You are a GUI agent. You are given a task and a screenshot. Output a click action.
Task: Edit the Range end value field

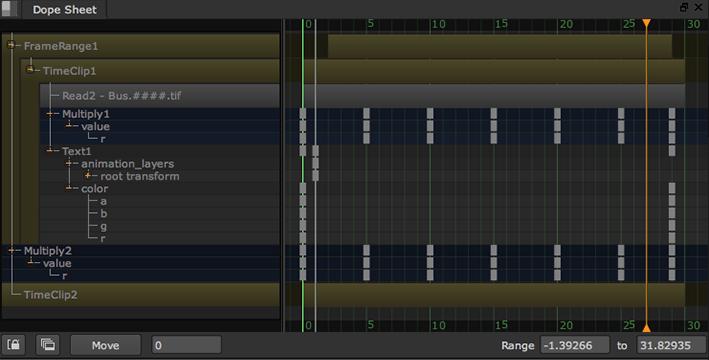(671, 345)
